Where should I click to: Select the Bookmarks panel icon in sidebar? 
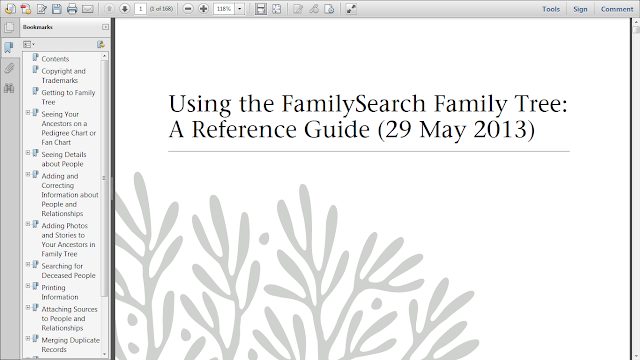click(x=9, y=48)
